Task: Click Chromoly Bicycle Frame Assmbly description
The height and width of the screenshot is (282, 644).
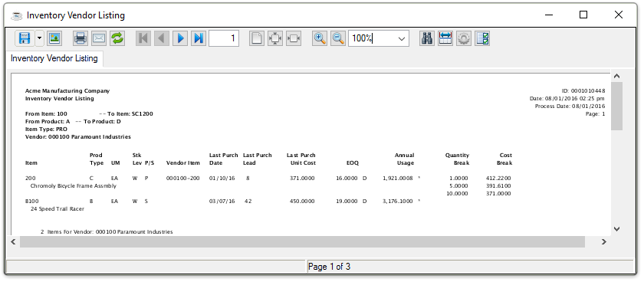Action: (74, 186)
